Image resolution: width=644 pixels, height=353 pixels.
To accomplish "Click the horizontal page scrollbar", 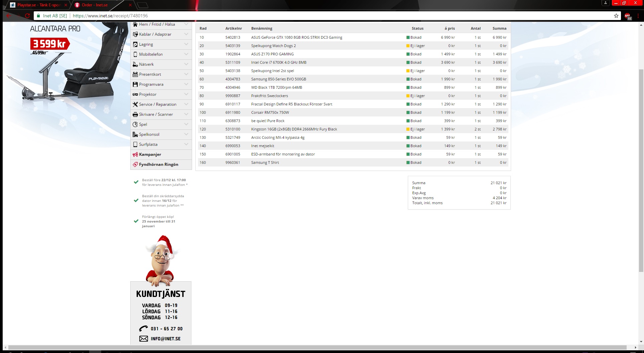I will [x=317, y=347].
